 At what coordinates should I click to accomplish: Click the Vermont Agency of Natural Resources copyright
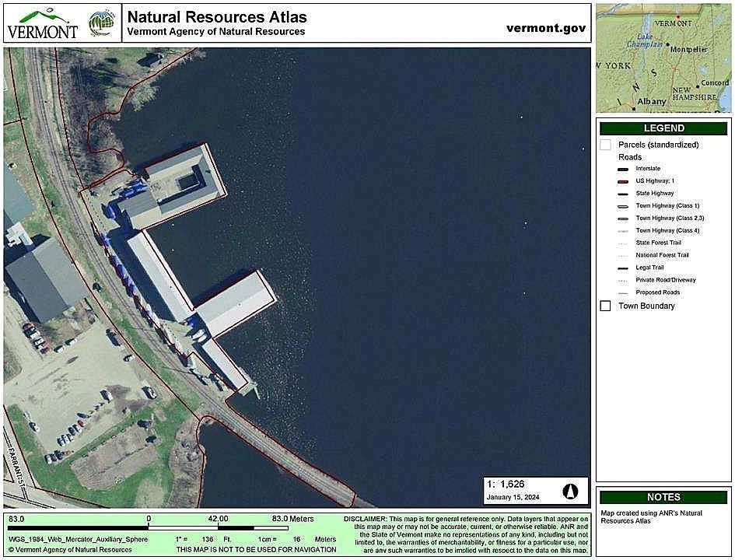click(x=70, y=550)
